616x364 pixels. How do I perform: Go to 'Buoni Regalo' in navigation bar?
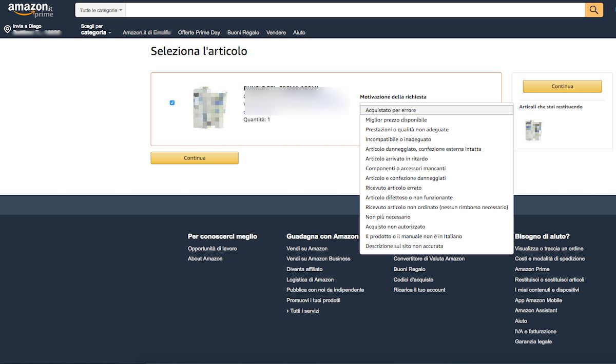click(243, 33)
